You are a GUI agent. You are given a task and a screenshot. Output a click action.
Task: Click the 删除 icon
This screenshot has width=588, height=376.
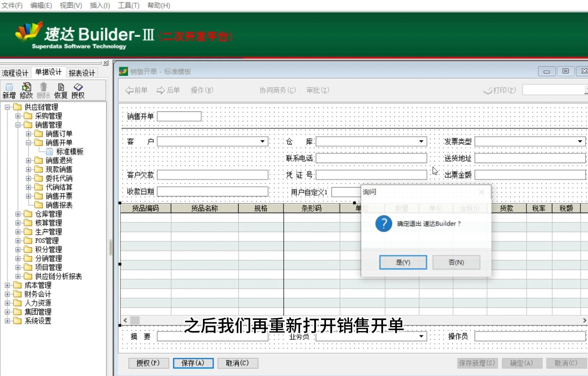[44, 90]
